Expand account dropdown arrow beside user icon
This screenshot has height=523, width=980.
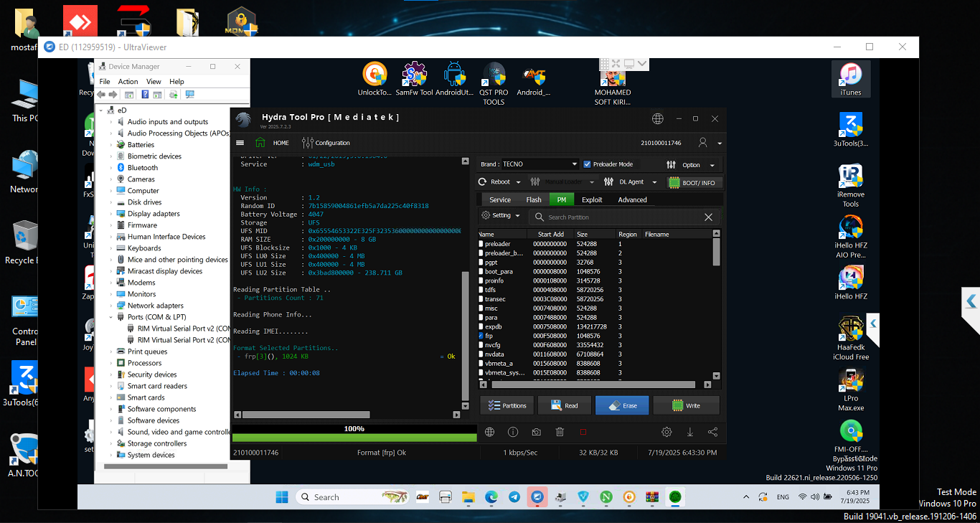pyautogui.click(x=720, y=143)
